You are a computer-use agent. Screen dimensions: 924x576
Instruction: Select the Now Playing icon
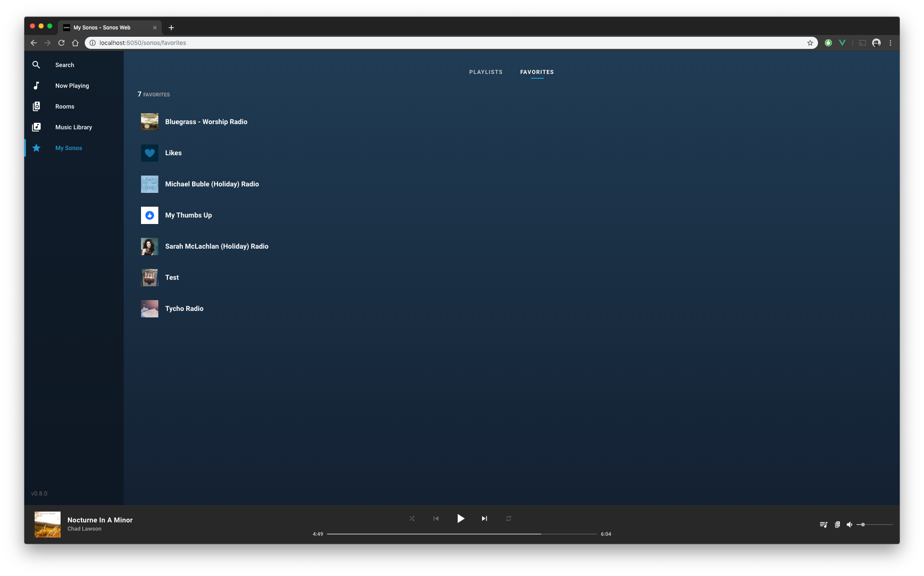[36, 86]
